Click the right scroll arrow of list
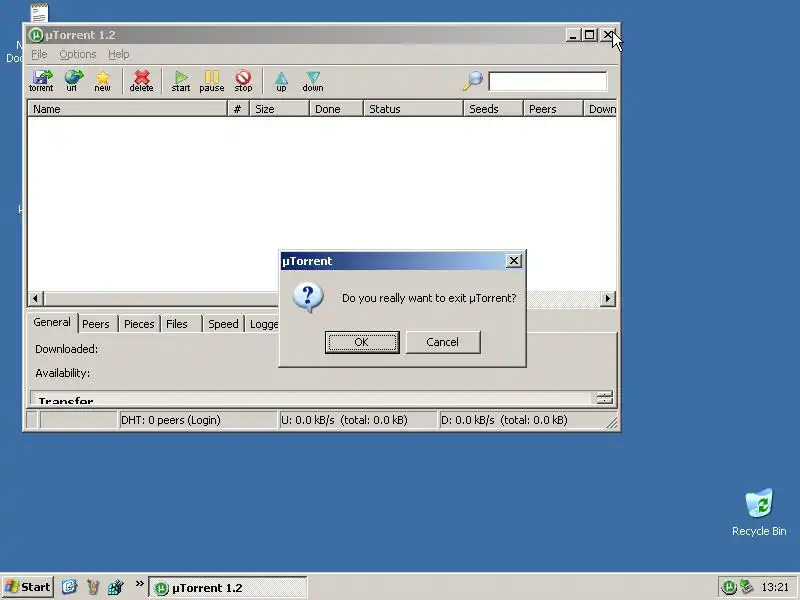Image resolution: width=800 pixels, height=600 pixels. (x=608, y=298)
